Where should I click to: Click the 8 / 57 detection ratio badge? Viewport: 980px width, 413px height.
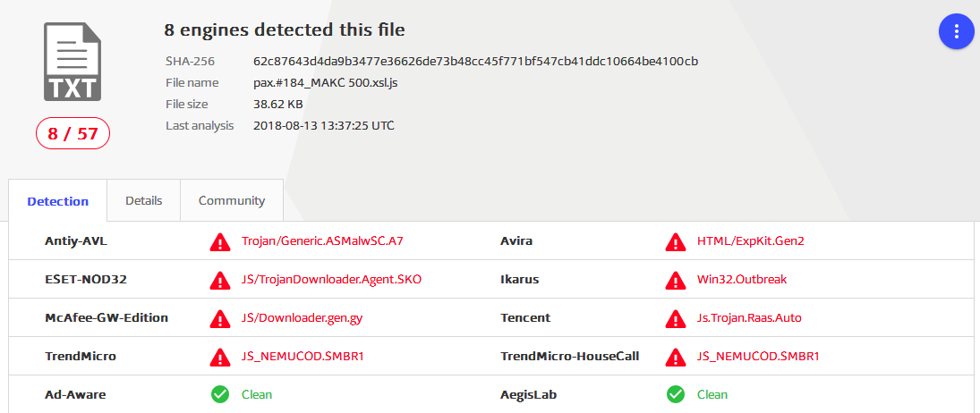[x=72, y=134]
